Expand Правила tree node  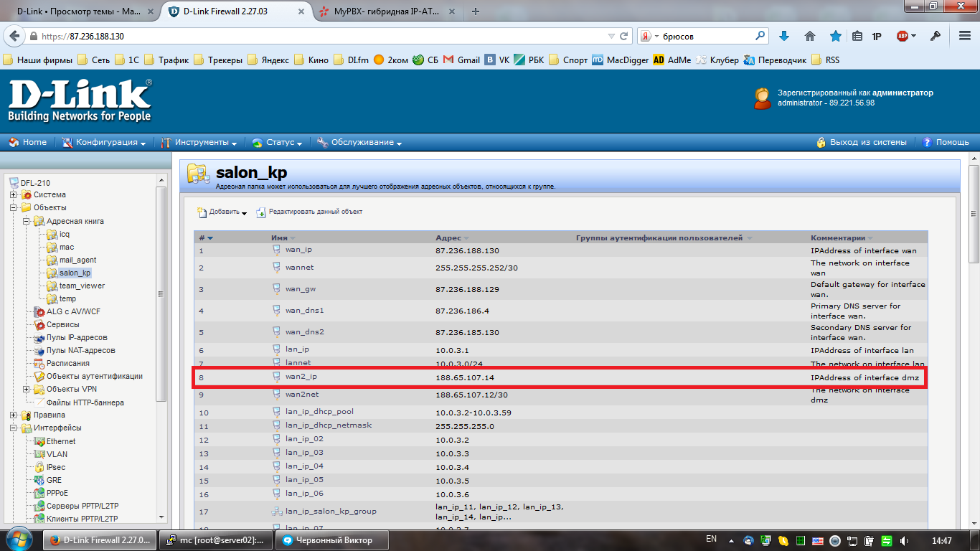tap(14, 415)
